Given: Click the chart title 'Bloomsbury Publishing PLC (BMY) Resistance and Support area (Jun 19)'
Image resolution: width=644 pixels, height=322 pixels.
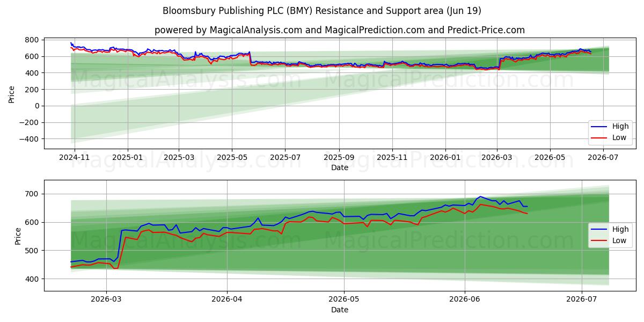Looking at the screenshot, I should point(321,11).
